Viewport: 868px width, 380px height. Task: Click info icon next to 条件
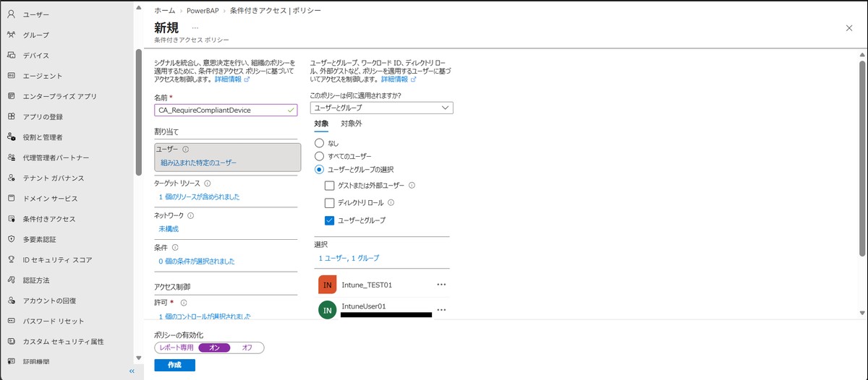[x=176, y=247]
